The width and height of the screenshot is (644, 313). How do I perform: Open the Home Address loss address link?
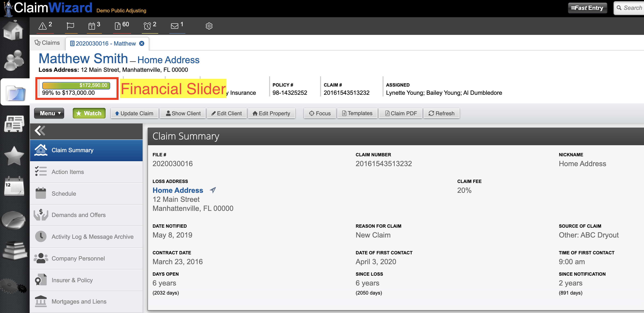[178, 190]
